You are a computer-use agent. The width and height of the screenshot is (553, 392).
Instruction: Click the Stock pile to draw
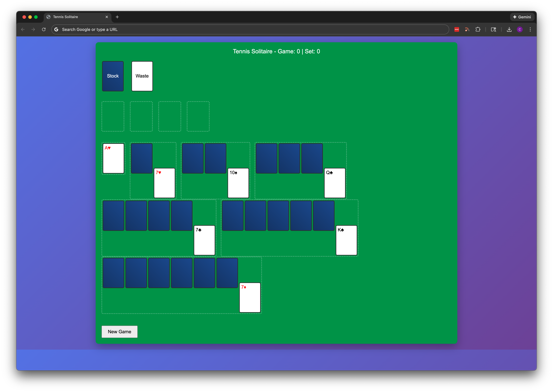tap(113, 76)
